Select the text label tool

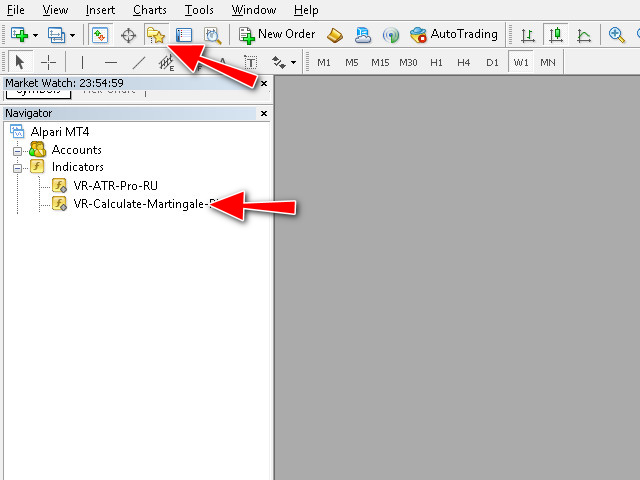click(251, 62)
